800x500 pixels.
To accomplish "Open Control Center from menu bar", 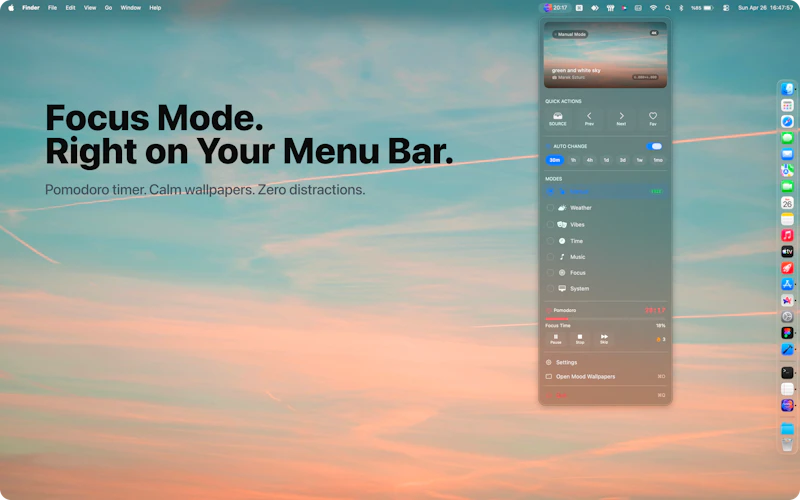I will [x=726, y=8].
